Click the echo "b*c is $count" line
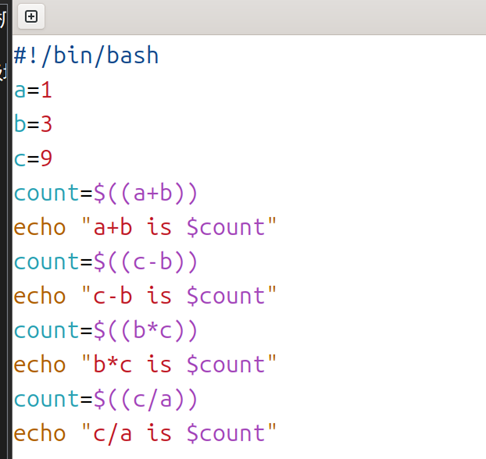486x459 pixels. (145, 365)
